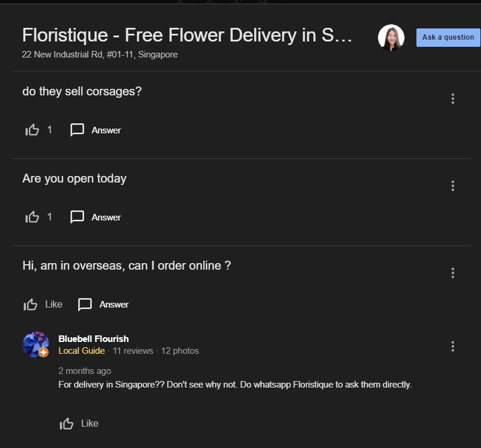Click answer bubble icon under "Are you open today"
481x448 pixels.
tap(77, 217)
